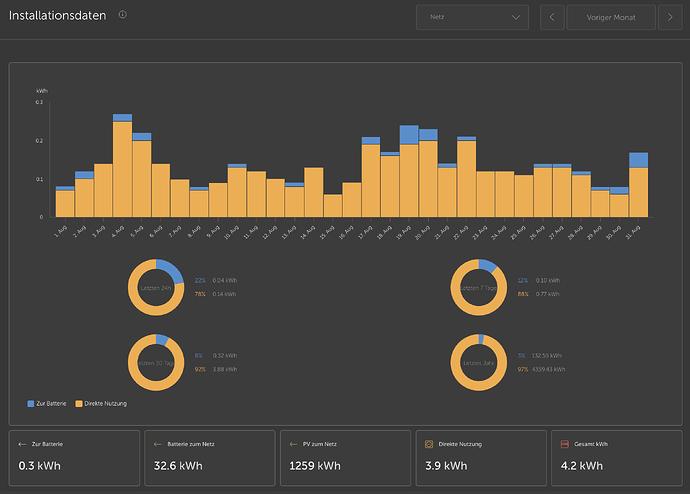Click the arrow icon in Zur Batterie card

click(x=22, y=444)
